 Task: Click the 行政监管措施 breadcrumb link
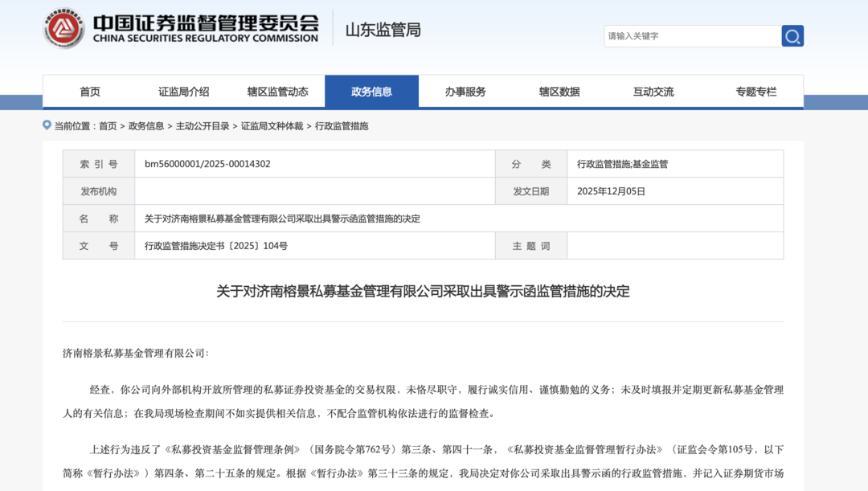pos(342,126)
